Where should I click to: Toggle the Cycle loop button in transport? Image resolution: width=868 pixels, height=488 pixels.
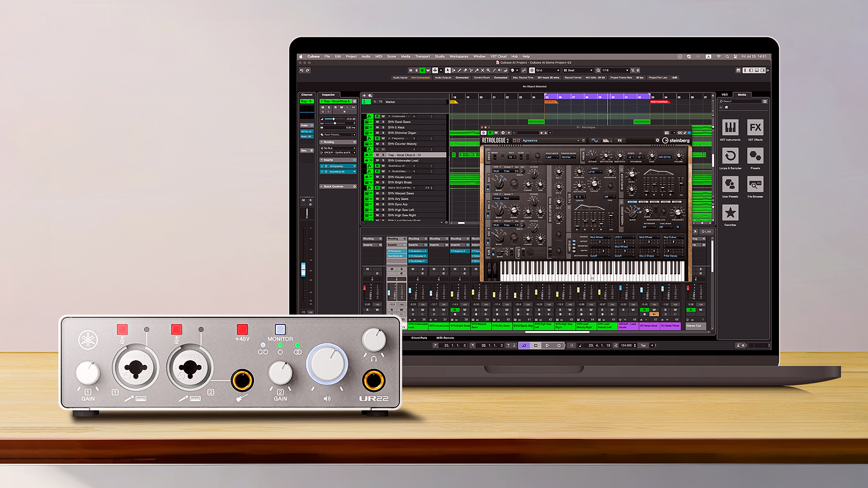(524, 345)
